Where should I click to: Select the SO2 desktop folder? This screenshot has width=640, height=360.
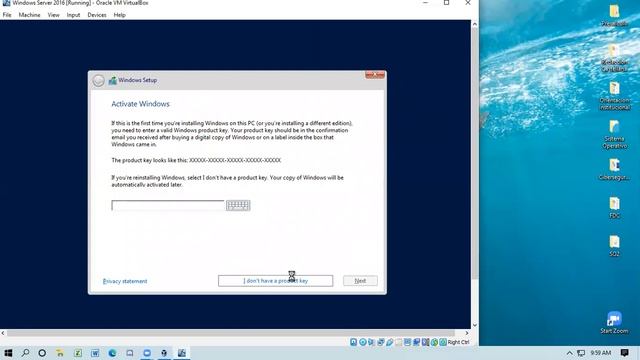click(x=614, y=246)
